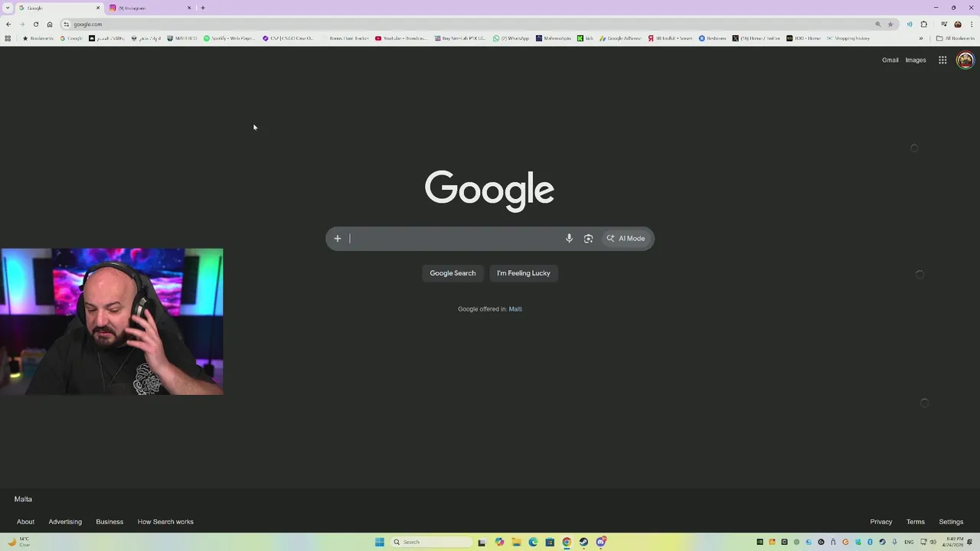Open Microsoft Edge from the taskbar
980x551 pixels.
click(x=533, y=542)
